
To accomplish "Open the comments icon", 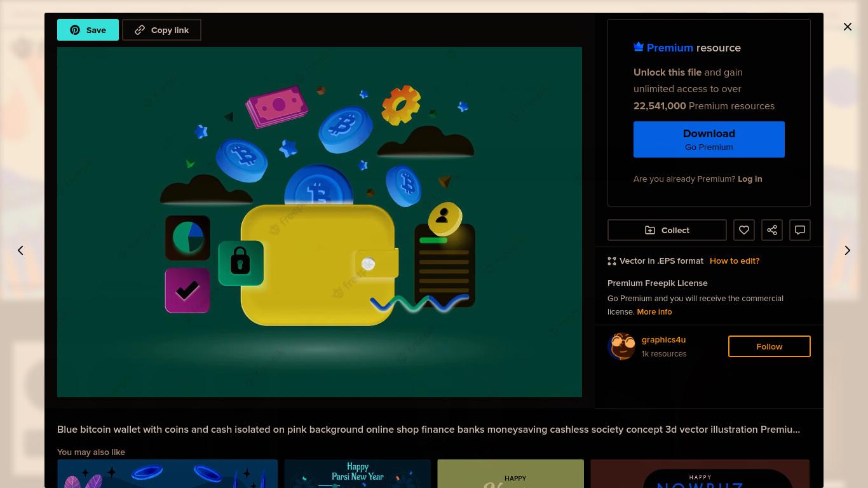I will (800, 230).
